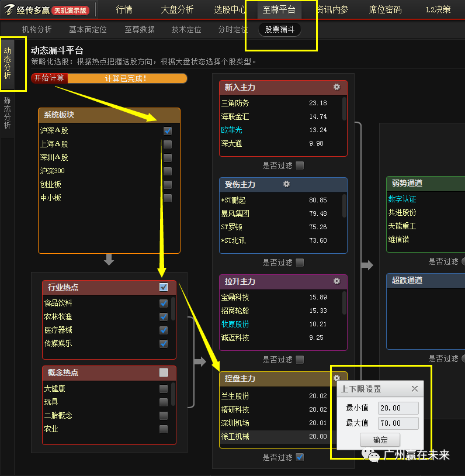This screenshot has height=476, width=465.
Task: Close the 上下限设置 dialog
Action: pos(415,388)
